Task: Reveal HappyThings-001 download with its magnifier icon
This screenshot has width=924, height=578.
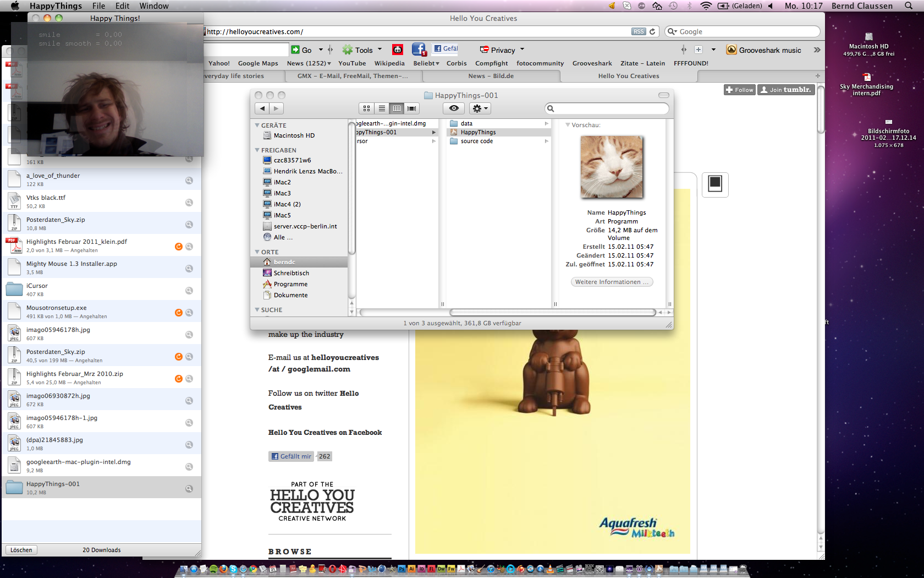Action: 189,489
